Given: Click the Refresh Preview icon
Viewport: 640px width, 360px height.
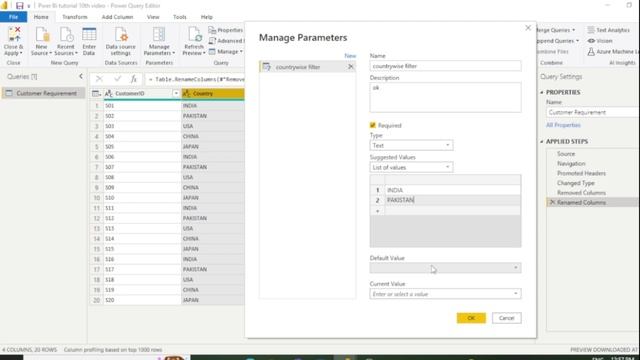Looking at the screenshot, I should [x=194, y=35].
